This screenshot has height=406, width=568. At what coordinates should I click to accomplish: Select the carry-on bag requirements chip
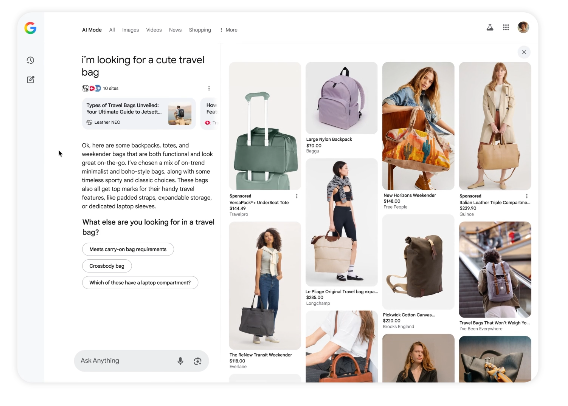click(x=128, y=249)
